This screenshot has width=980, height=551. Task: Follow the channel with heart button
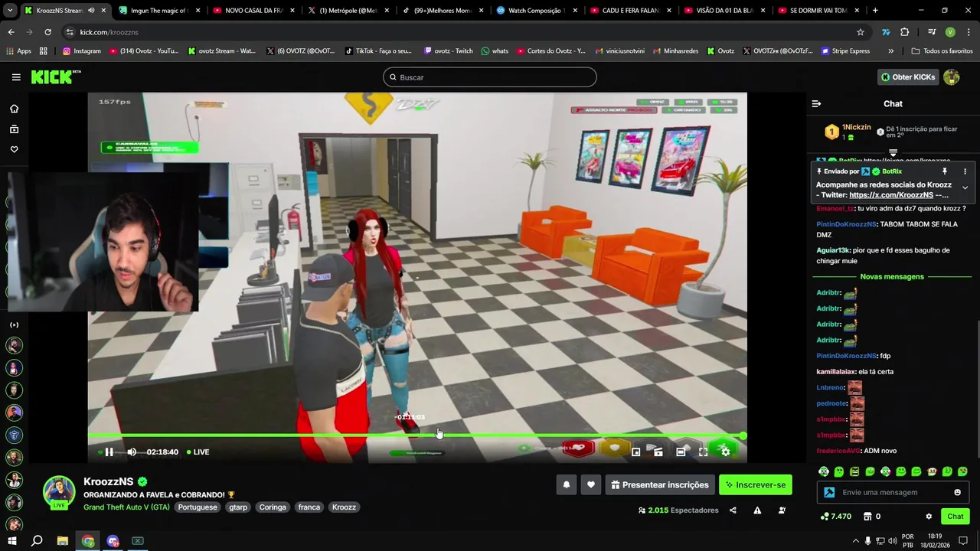tap(590, 484)
